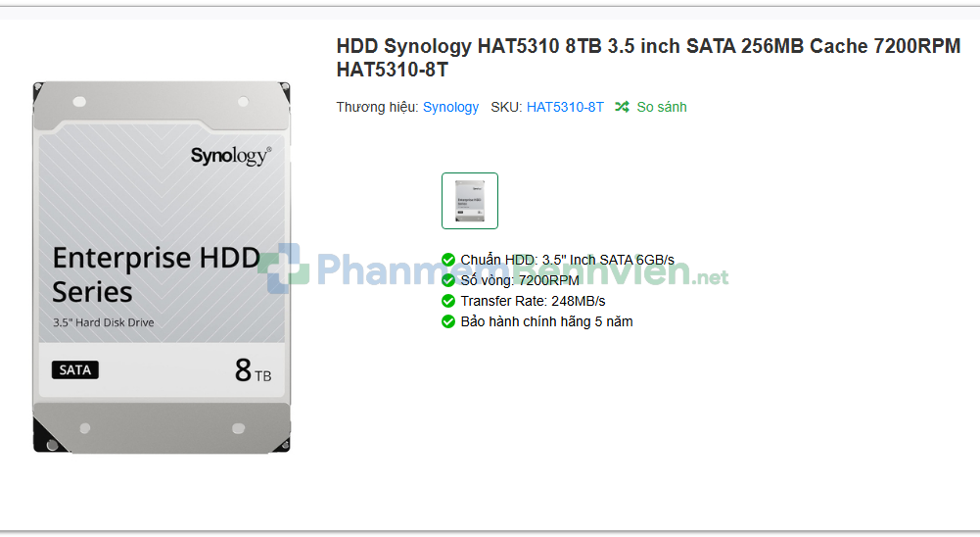Click the green check beside Bảo hành
This screenshot has height=537, width=980.
point(448,321)
